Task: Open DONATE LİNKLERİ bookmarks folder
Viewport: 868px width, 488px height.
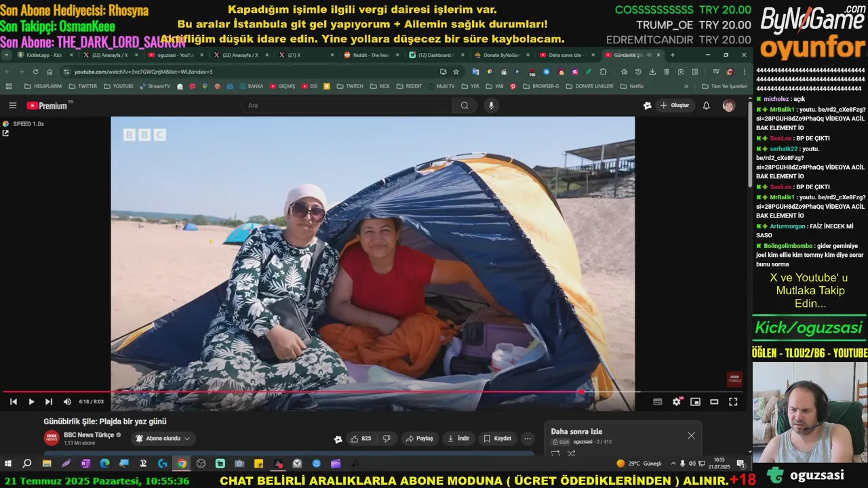Action: [589, 87]
